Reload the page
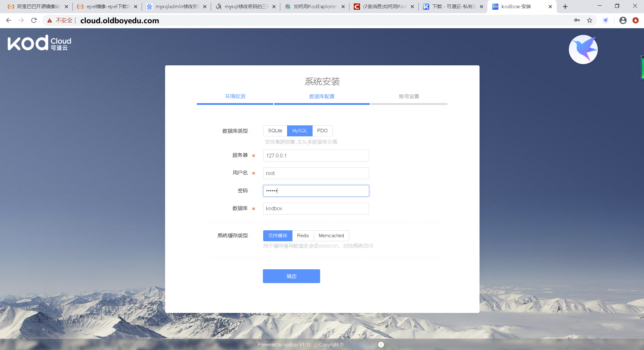This screenshot has width=644, height=350. tap(34, 20)
